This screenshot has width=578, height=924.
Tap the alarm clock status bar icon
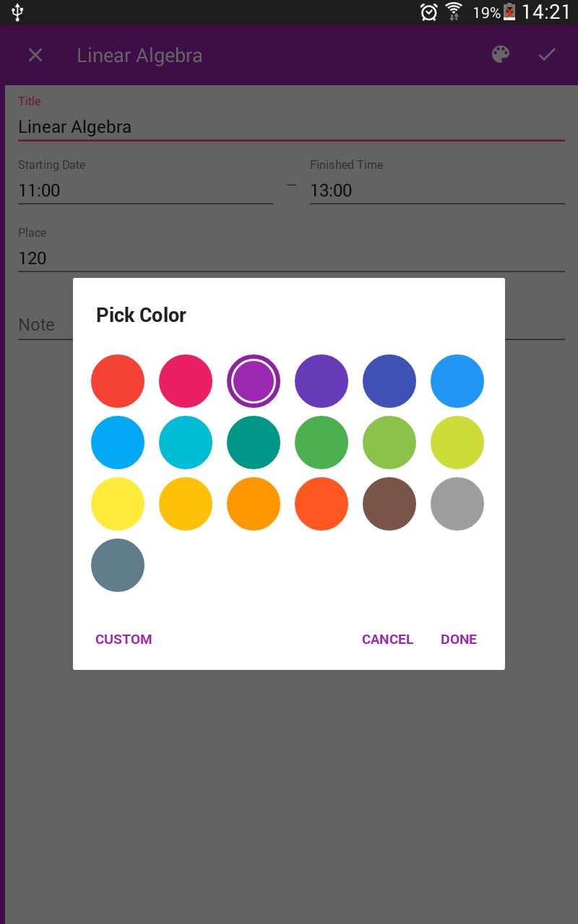point(428,12)
